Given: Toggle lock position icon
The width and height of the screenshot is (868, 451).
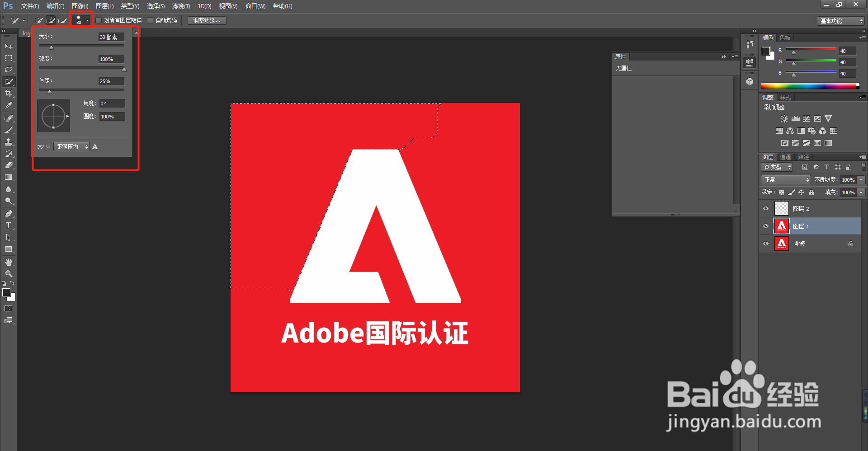Looking at the screenshot, I should point(802,193).
